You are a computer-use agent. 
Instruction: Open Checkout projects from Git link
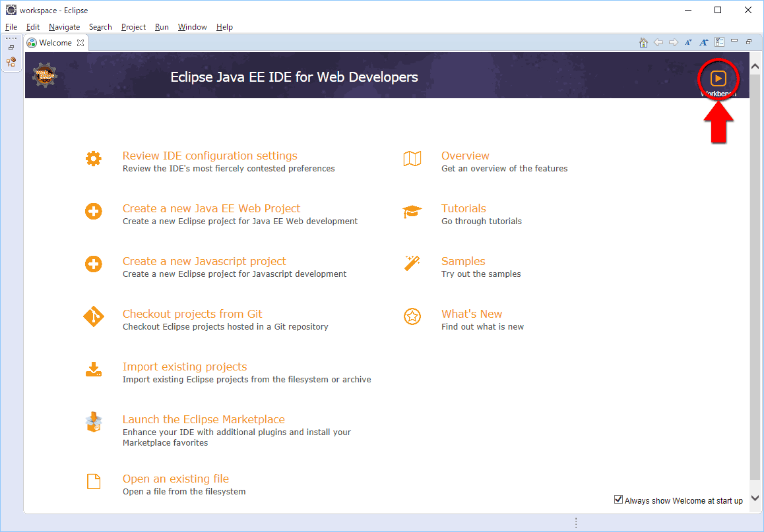(x=193, y=314)
